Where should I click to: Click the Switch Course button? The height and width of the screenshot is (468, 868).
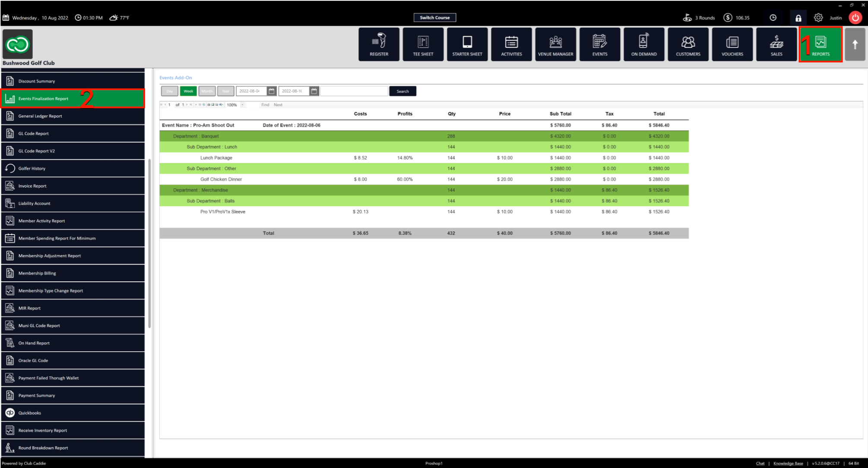point(434,18)
